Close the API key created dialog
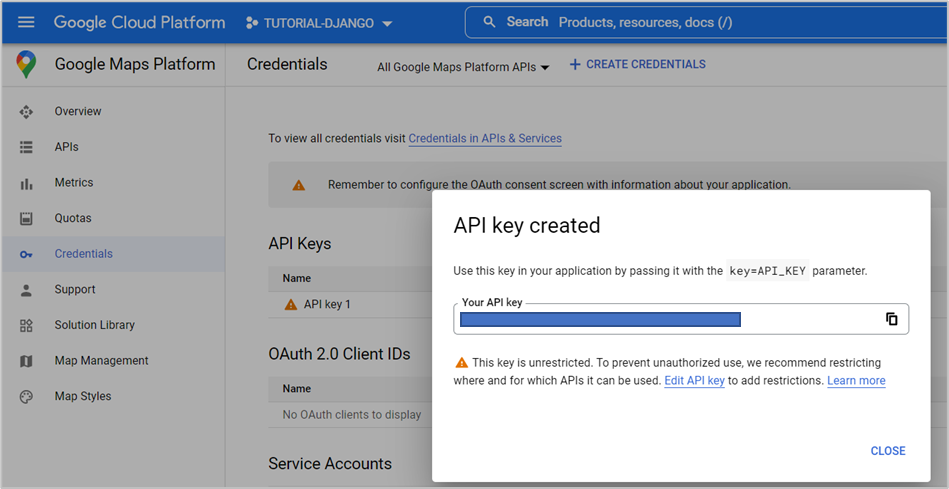949x489 pixels. coord(888,451)
